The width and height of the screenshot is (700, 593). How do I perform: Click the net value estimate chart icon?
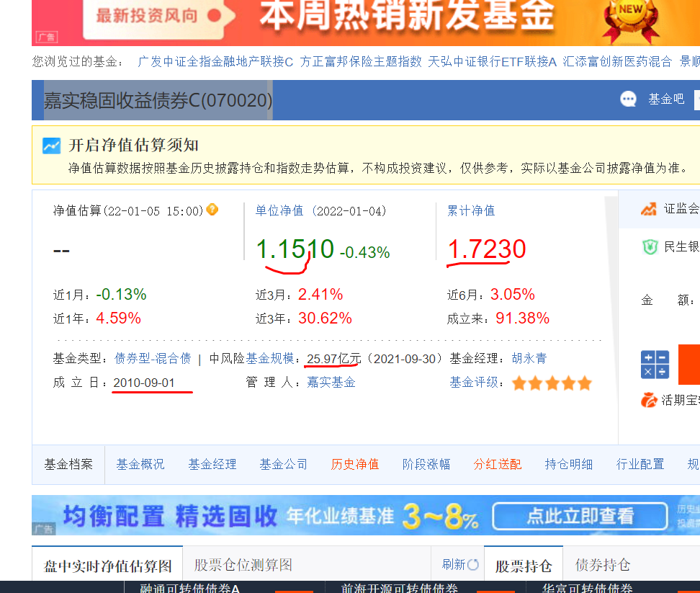[51, 146]
